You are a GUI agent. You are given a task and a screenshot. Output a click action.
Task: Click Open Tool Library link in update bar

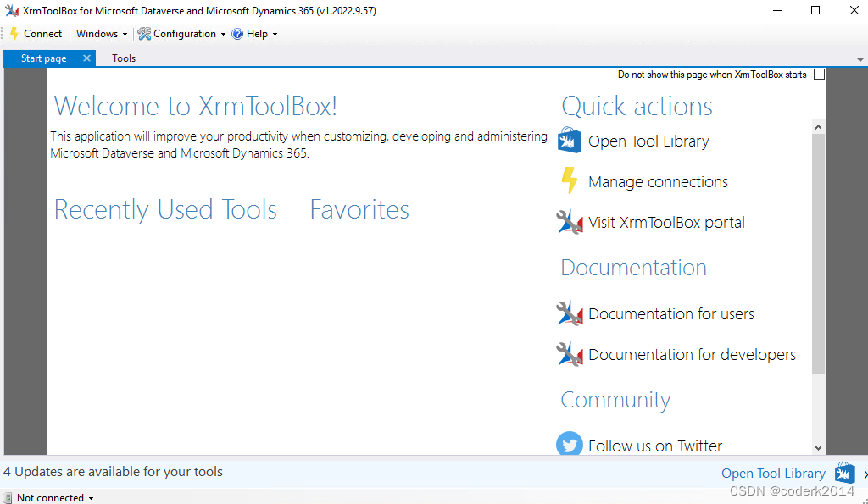tap(773, 473)
